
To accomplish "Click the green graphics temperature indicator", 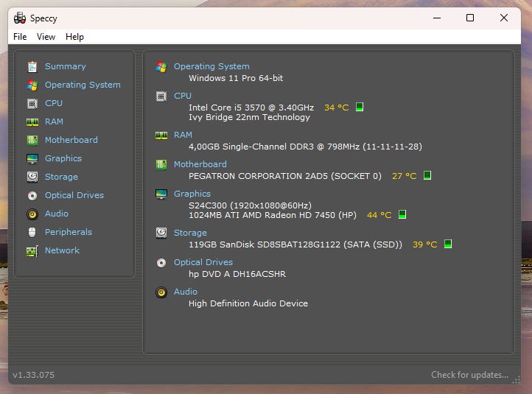I will click(402, 215).
